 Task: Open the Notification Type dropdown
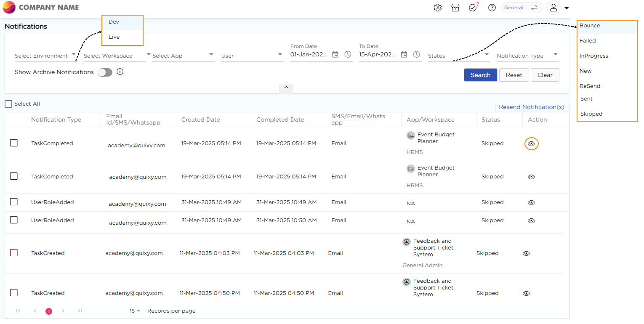pos(528,56)
